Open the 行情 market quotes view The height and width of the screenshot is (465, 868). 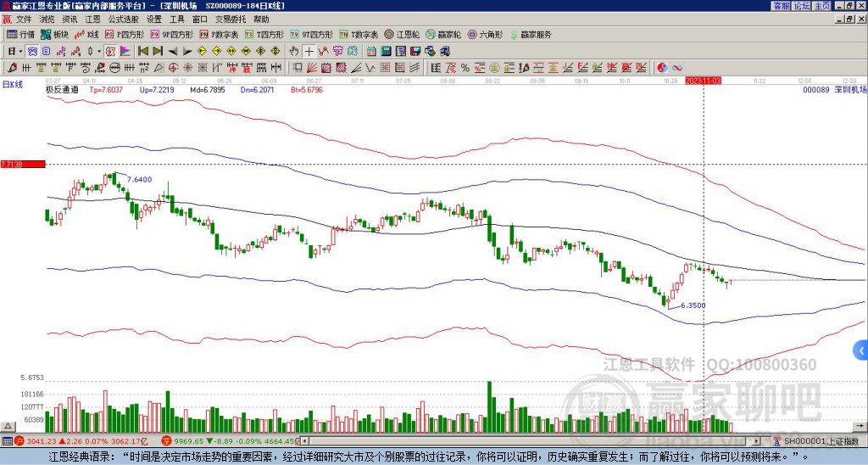pos(21,34)
